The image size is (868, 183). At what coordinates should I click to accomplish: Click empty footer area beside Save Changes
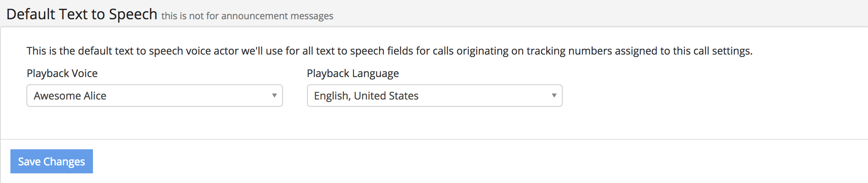441,161
